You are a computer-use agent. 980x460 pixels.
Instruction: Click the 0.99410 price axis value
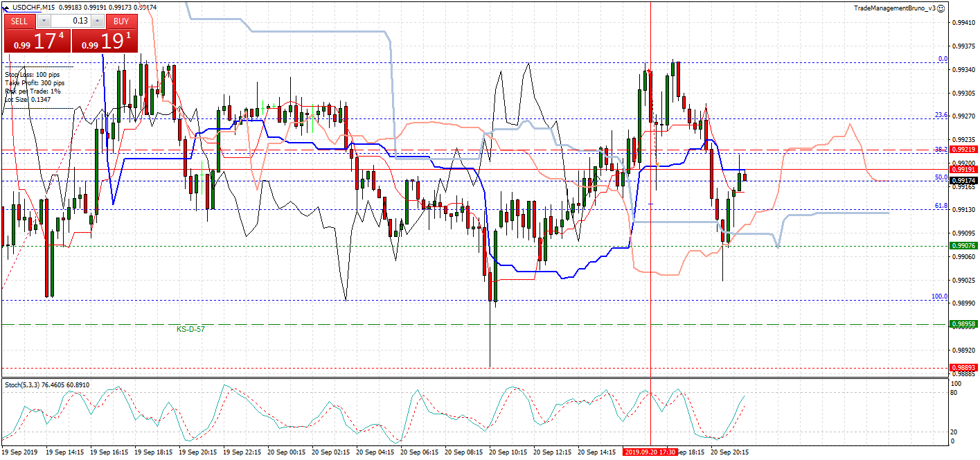(x=963, y=22)
